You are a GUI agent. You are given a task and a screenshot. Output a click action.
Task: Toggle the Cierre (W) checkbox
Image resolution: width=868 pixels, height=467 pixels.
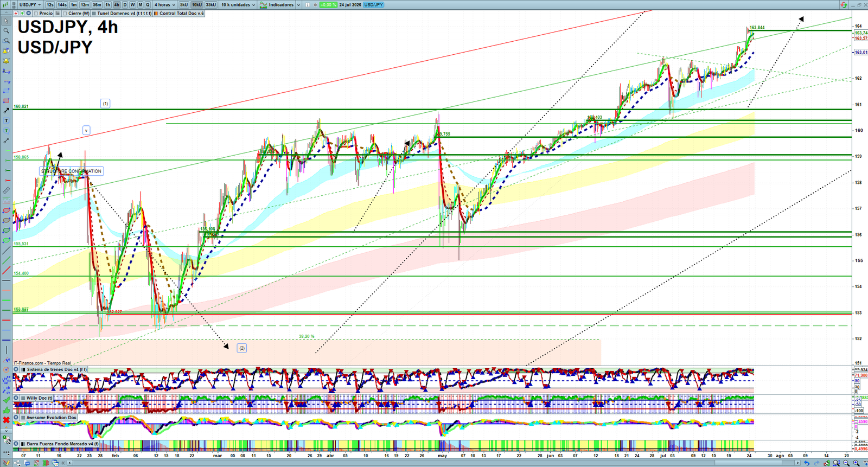click(65, 14)
